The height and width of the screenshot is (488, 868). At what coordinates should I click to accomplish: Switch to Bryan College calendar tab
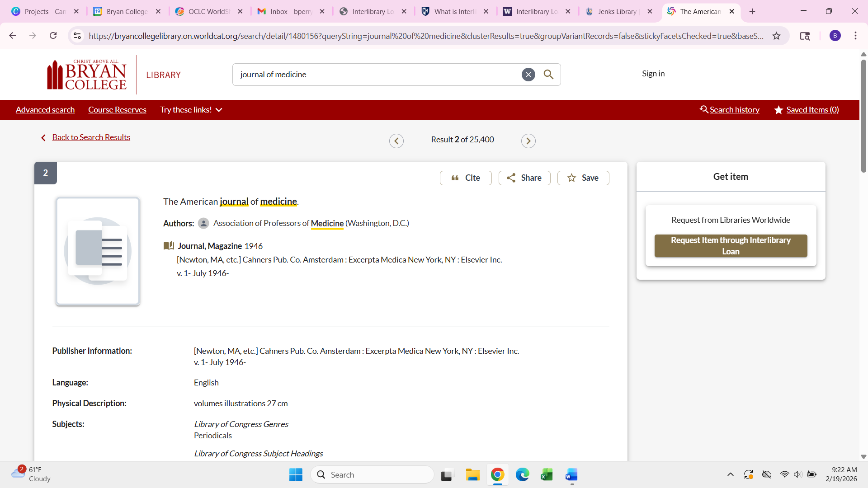pos(127,11)
